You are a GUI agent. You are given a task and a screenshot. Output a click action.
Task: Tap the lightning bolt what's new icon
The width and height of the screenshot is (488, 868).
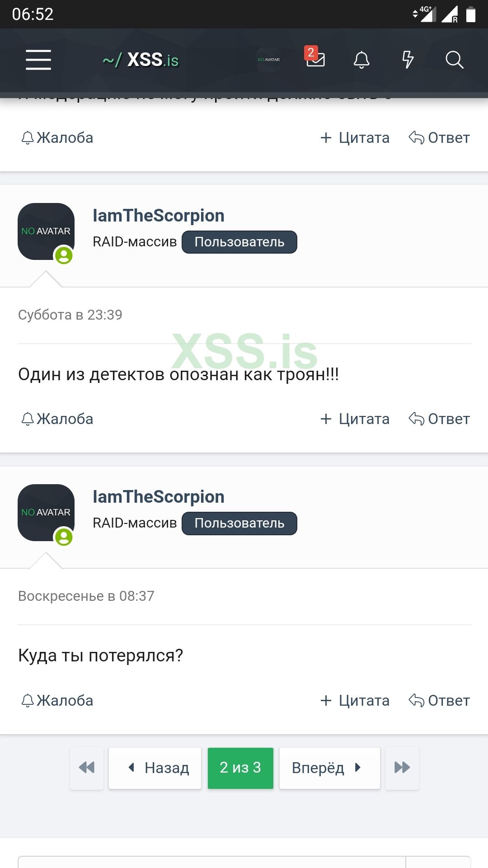tap(408, 60)
